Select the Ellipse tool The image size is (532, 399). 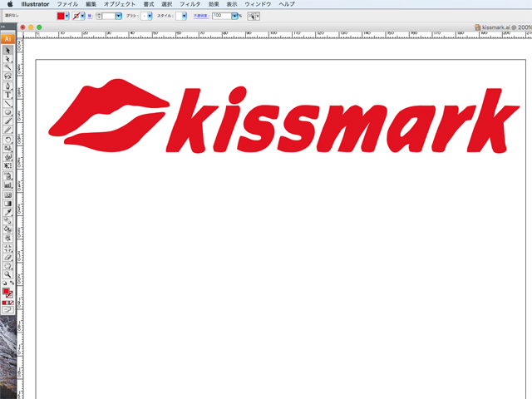(7, 113)
